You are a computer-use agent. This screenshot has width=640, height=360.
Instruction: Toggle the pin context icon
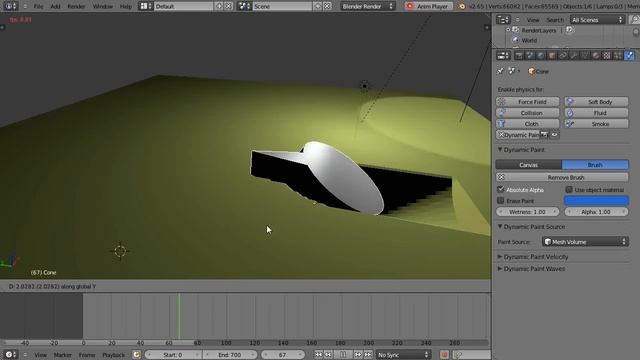click(x=500, y=71)
